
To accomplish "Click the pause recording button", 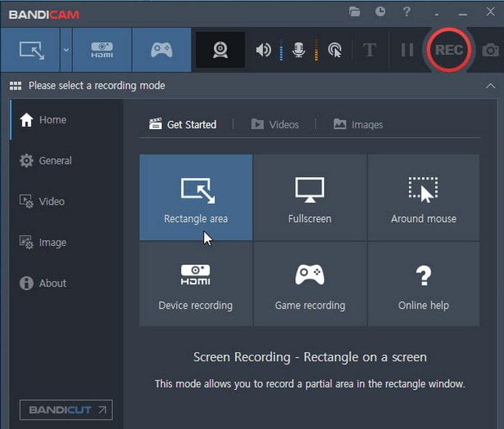I will pyautogui.click(x=407, y=50).
